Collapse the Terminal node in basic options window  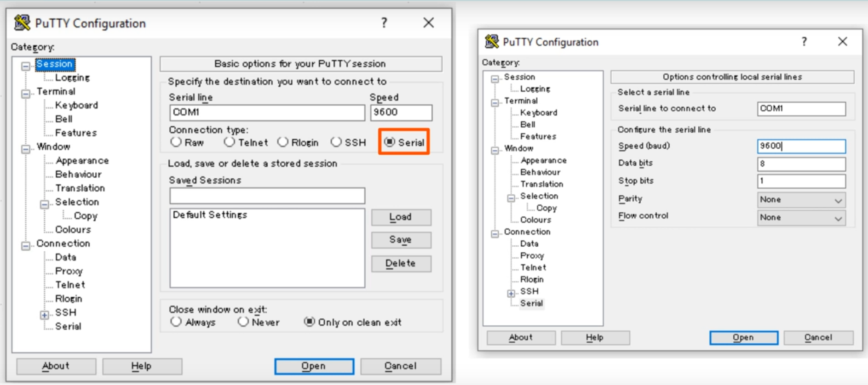[x=26, y=94]
